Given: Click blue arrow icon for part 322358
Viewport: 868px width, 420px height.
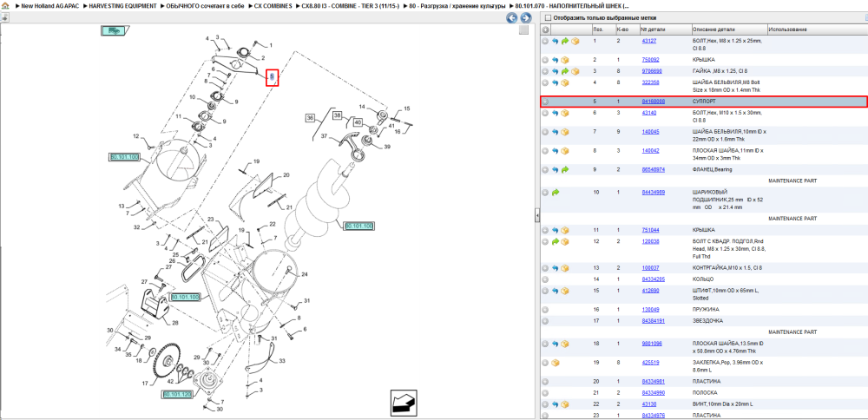Looking at the screenshot, I should click(x=556, y=83).
